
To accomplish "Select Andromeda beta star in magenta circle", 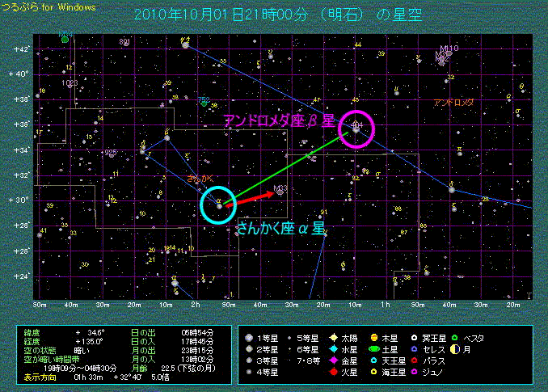I will 356,128.
